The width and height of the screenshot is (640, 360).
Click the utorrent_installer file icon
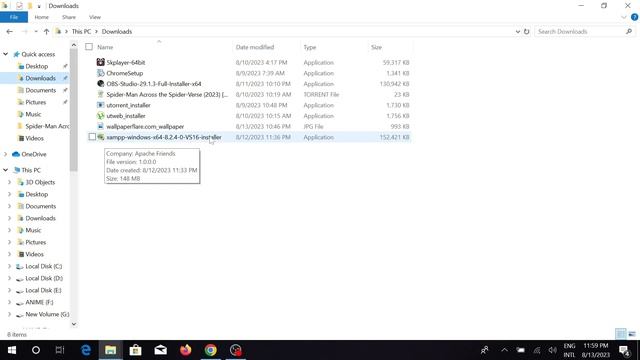pos(100,105)
